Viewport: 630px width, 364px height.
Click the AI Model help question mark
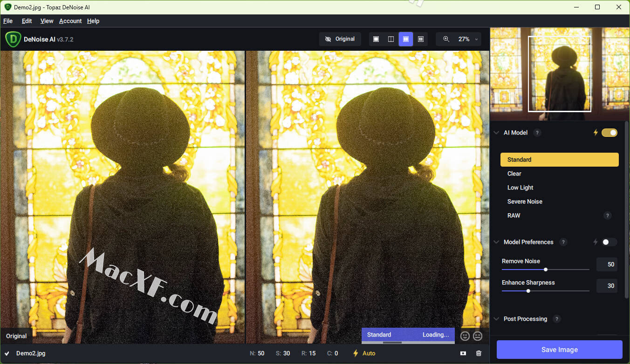pos(537,133)
